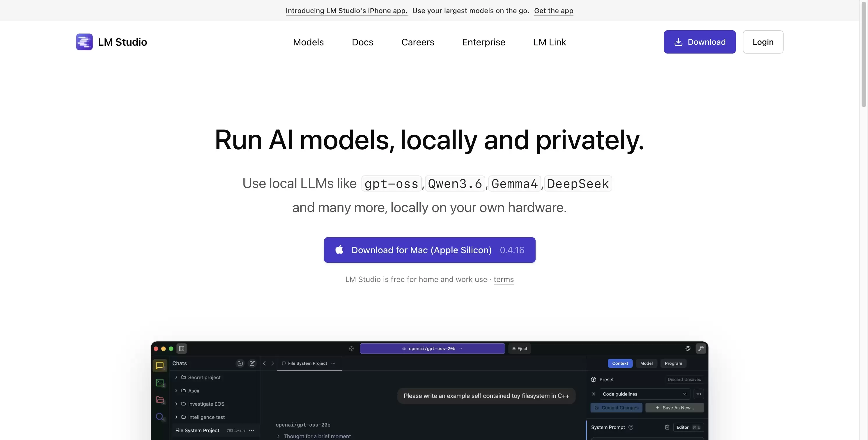Click the System Prompt help question icon
This screenshot has height=440, width=868.
(x=631, y=427)
